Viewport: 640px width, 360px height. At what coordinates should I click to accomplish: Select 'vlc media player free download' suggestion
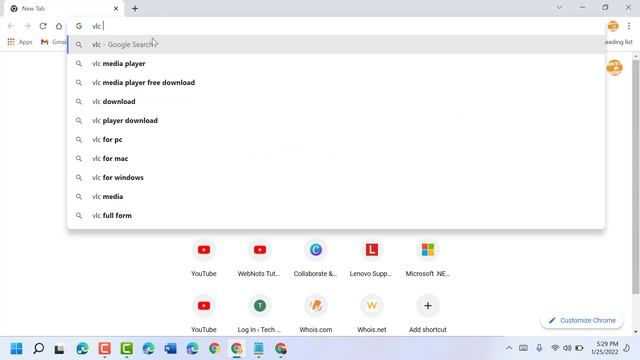336,82
